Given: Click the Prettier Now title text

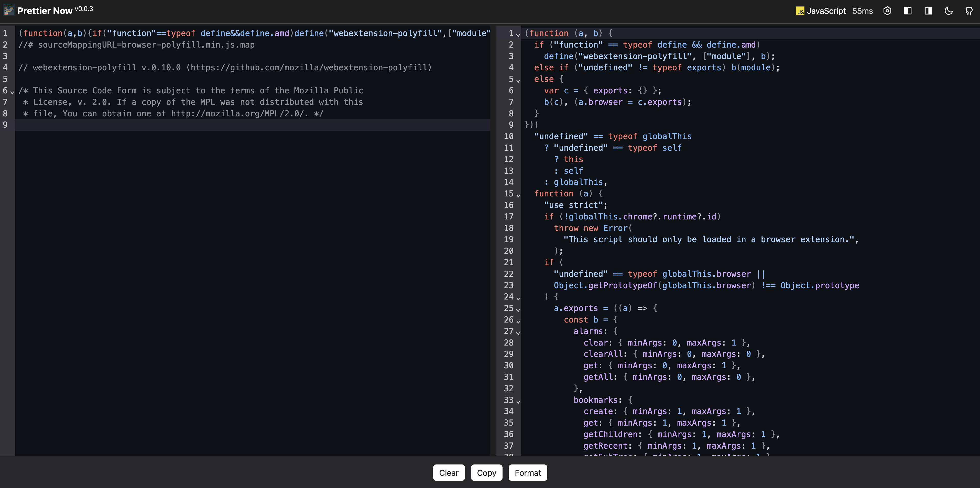Looking at the screenshot, I should (45, 11).
